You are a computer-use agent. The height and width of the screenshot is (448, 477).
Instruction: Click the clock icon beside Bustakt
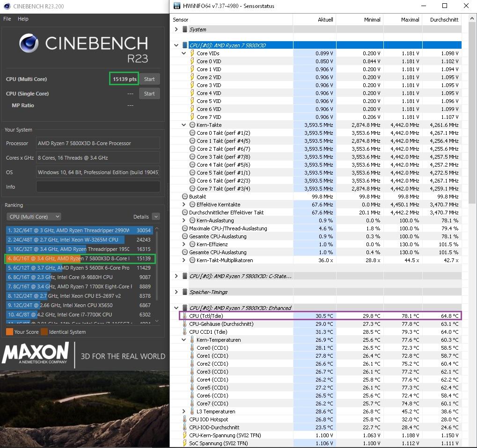tap(184, 197)
